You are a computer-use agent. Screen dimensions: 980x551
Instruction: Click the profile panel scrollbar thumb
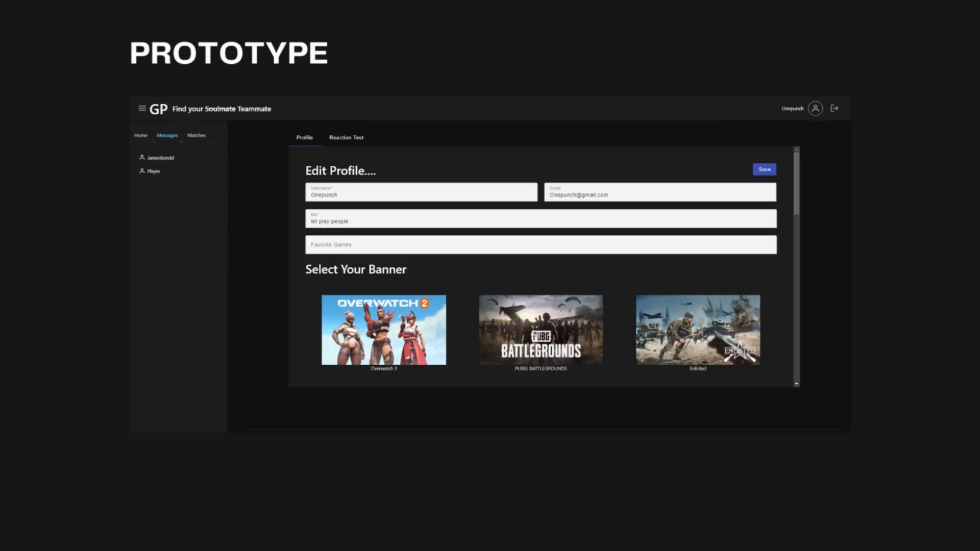pos(796,184)
